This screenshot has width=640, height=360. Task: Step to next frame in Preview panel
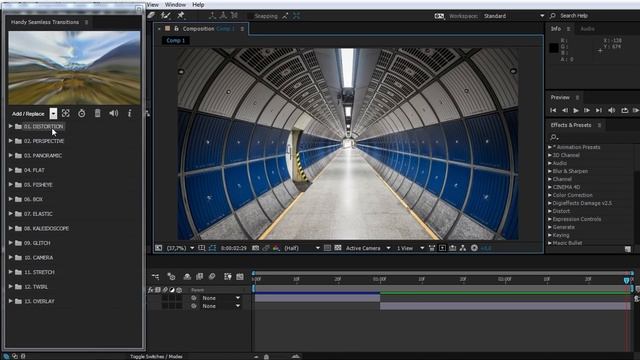587,110
